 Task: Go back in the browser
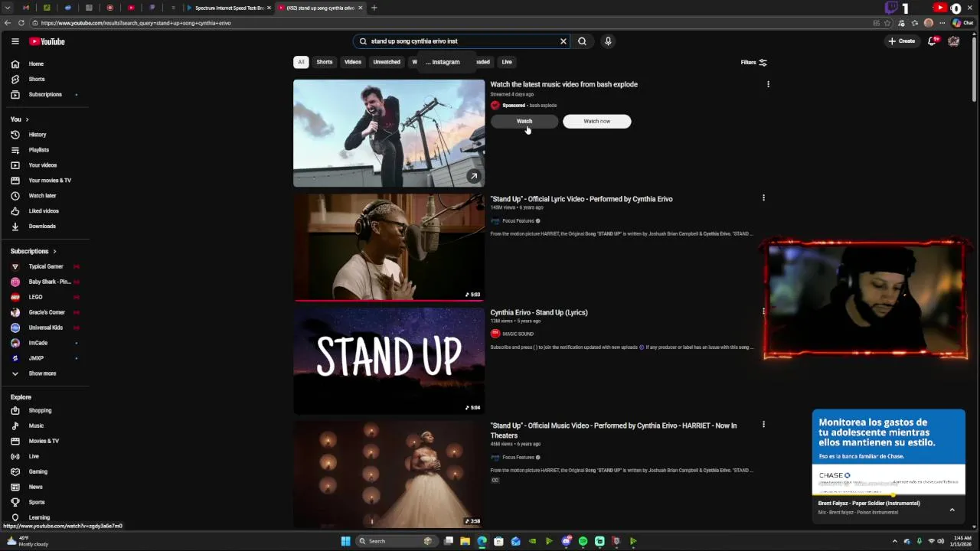tap(6, 23)
